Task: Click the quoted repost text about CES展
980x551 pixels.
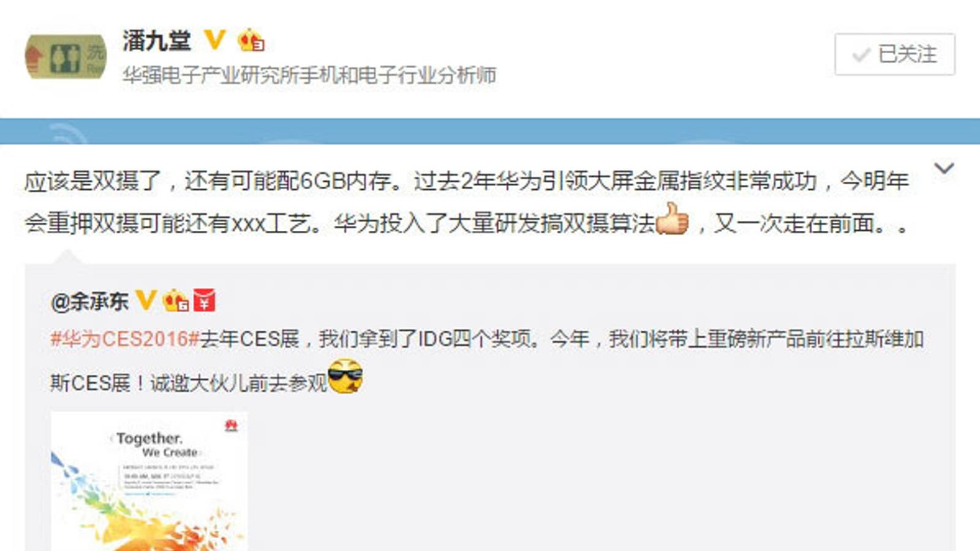Action: click(x=487, y=361)
